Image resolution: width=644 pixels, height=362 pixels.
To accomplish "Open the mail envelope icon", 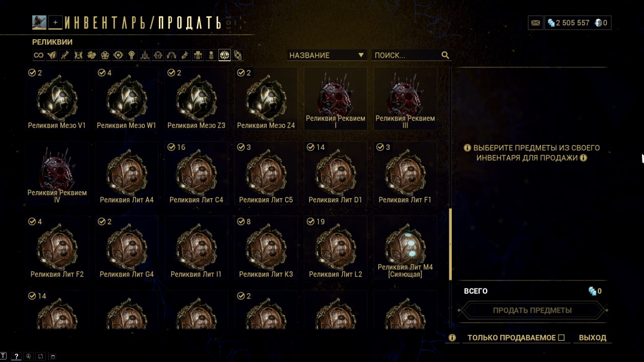I will click(535, 23).
